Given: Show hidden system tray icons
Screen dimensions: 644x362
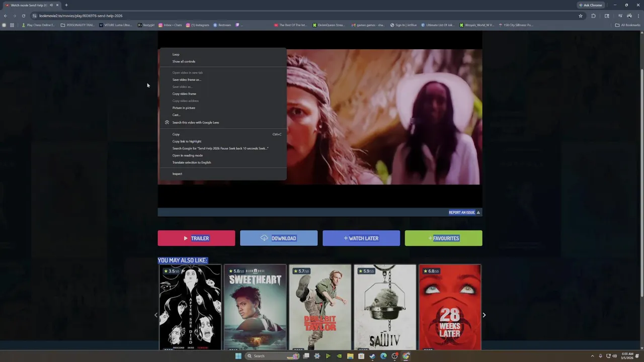Looking at the screenshot, I should point(592,356).
